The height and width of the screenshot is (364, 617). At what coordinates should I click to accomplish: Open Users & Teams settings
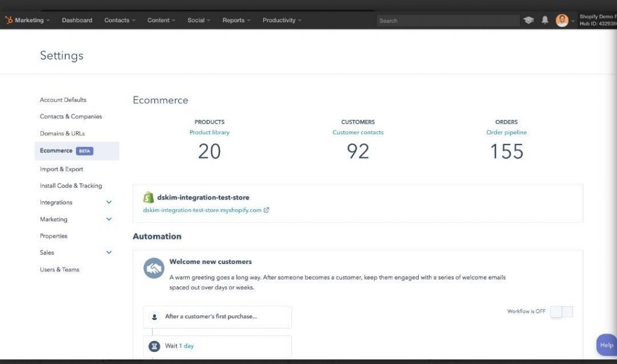click(x=60, y=269)
